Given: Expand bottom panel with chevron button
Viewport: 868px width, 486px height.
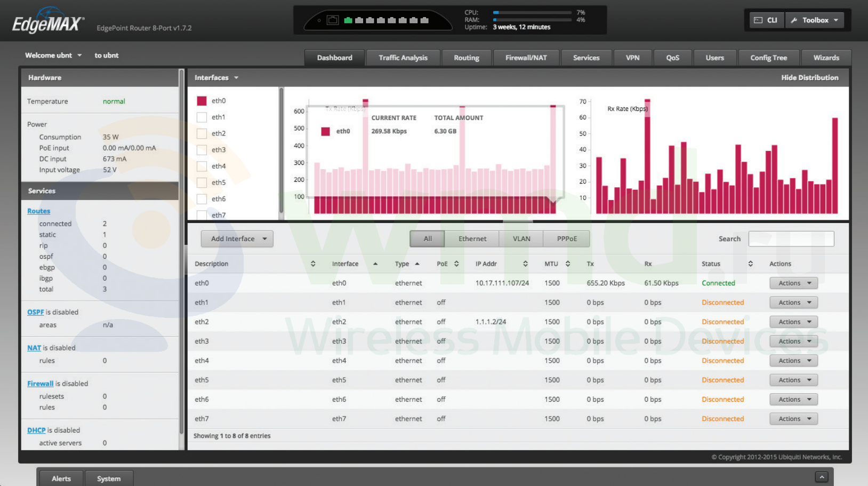Looking at the screenshot, I should 822,477.
